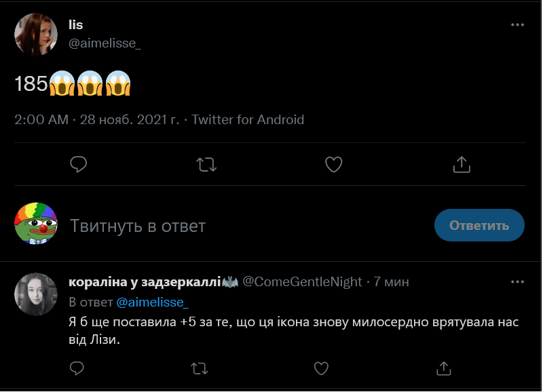Share the reply from ComeGentleNight
Viewport: 543px width, 392px height.
pyautogui.click(x=443, y=368)
